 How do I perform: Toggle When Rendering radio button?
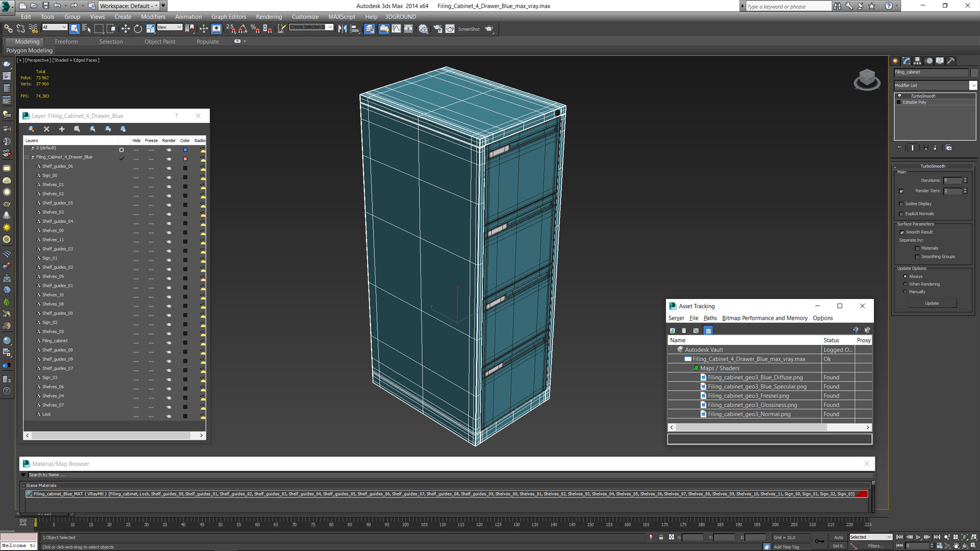point(905,284)
